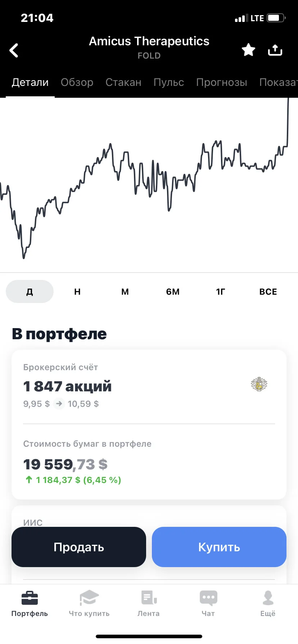Image resolution: width=298 pixels, height=644 pixels.
Task: Select the Д day chart period
Action: pyautogui.click(x=30, y=291)
